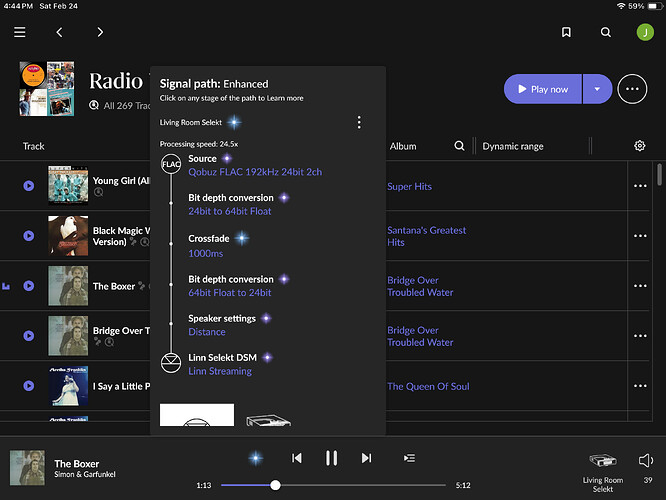Open more options for The Boxer row
666x500 pixels.
tap(640, 286)
